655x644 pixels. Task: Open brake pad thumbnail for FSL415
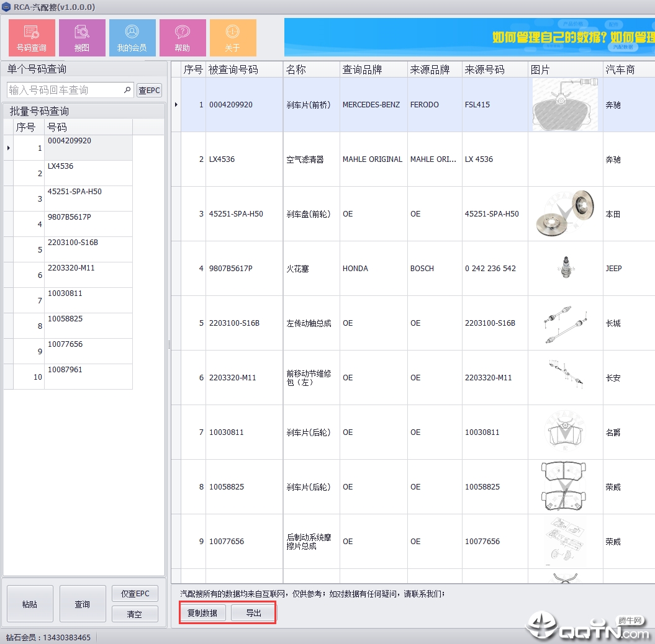565,105
